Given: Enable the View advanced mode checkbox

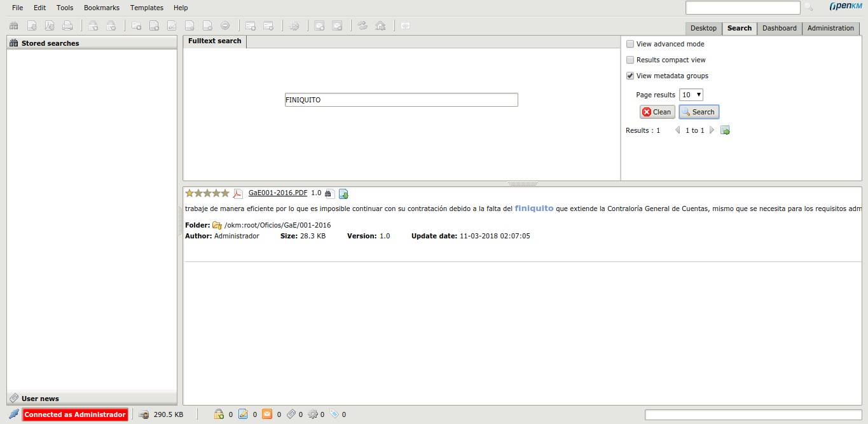Looking at the screenshot, I should (x=630, y=44).
